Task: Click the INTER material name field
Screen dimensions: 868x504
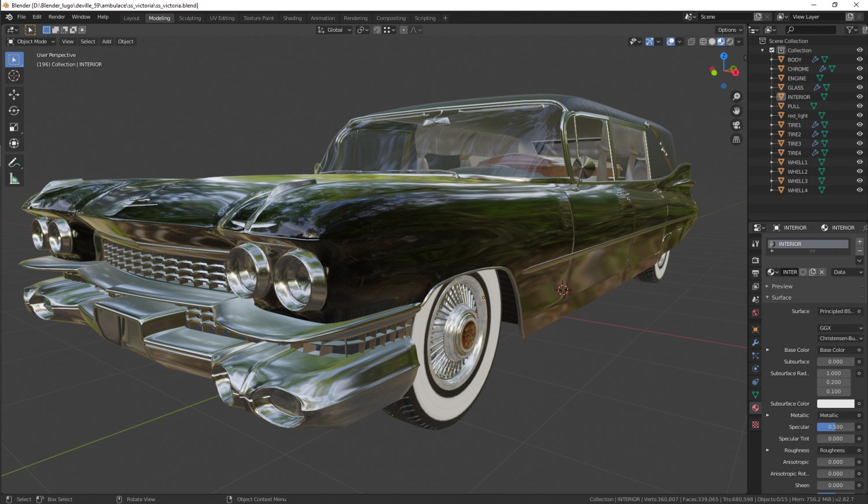Action: click(790, 271)
